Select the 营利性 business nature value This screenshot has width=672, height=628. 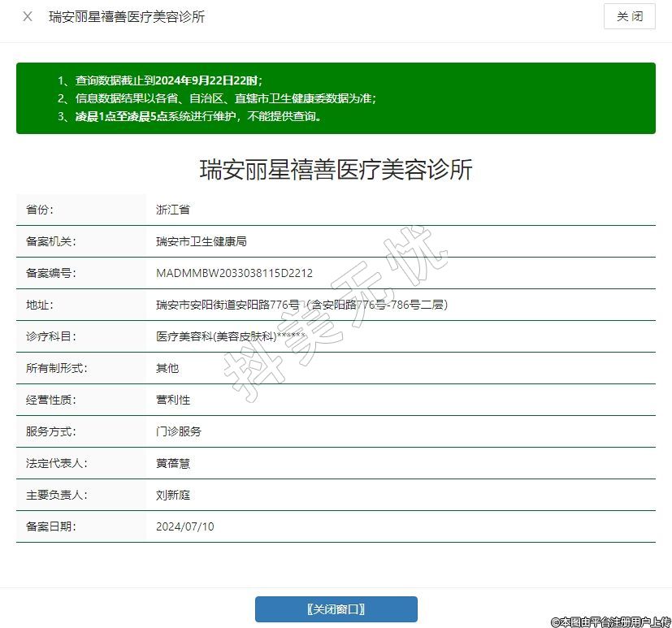click(x=173, y=400)
